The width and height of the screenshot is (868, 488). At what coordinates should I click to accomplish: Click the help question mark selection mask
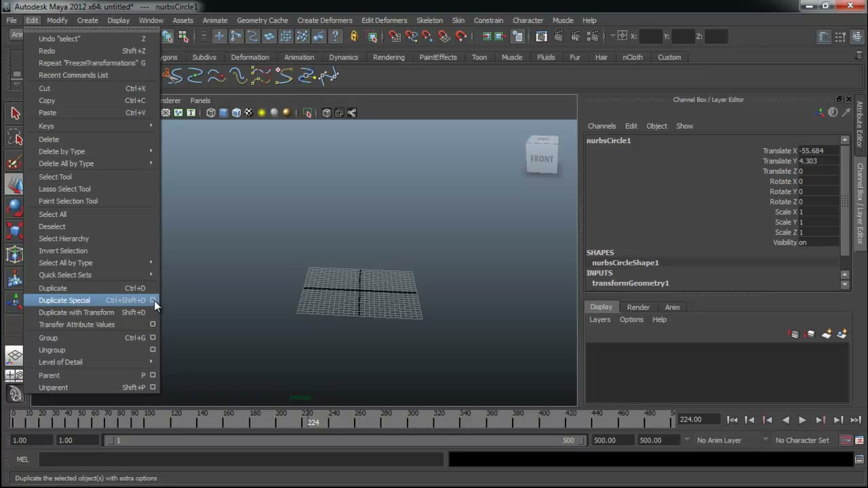point(335,37)
